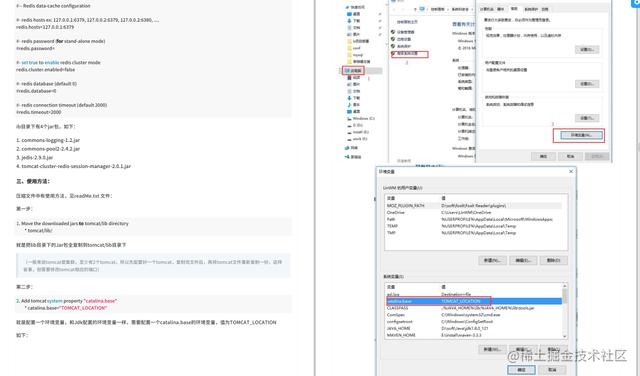
Task: Click the computer icon in the address bar
Action: pos(422,9)
